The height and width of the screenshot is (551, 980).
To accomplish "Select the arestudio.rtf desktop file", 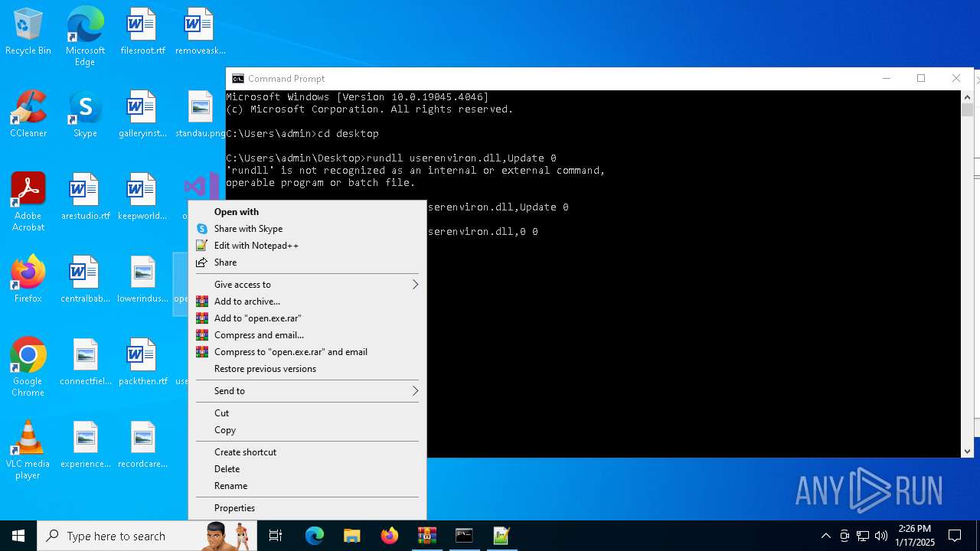I will tap(85, 197).
